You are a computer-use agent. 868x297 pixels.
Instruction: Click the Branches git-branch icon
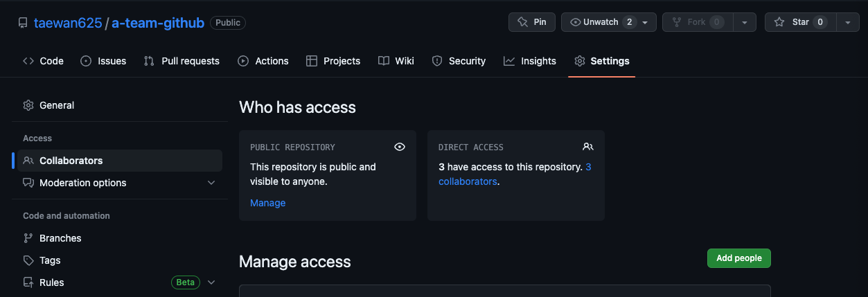[28, 238]
